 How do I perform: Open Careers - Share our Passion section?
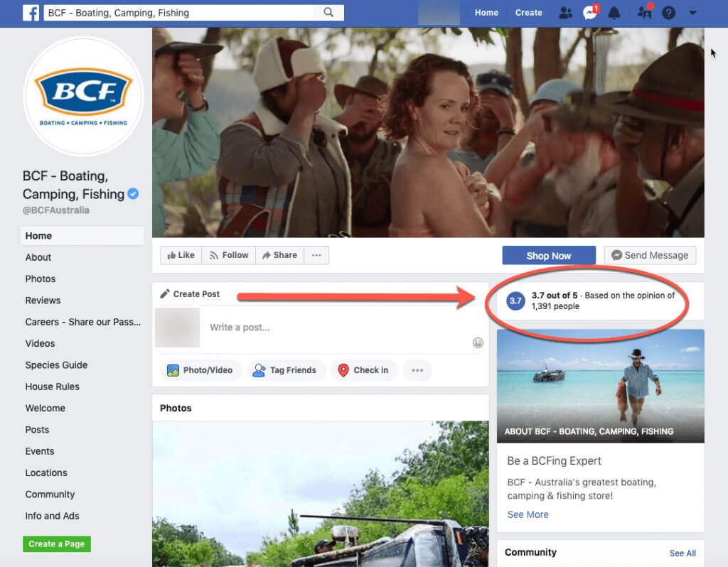point(82,322)
